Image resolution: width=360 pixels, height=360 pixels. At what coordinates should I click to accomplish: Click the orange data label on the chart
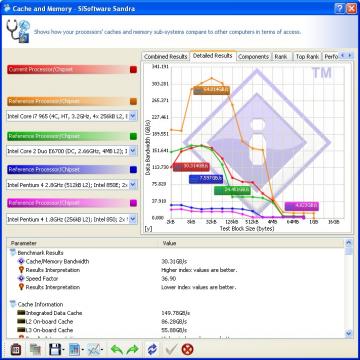point(211,90)
